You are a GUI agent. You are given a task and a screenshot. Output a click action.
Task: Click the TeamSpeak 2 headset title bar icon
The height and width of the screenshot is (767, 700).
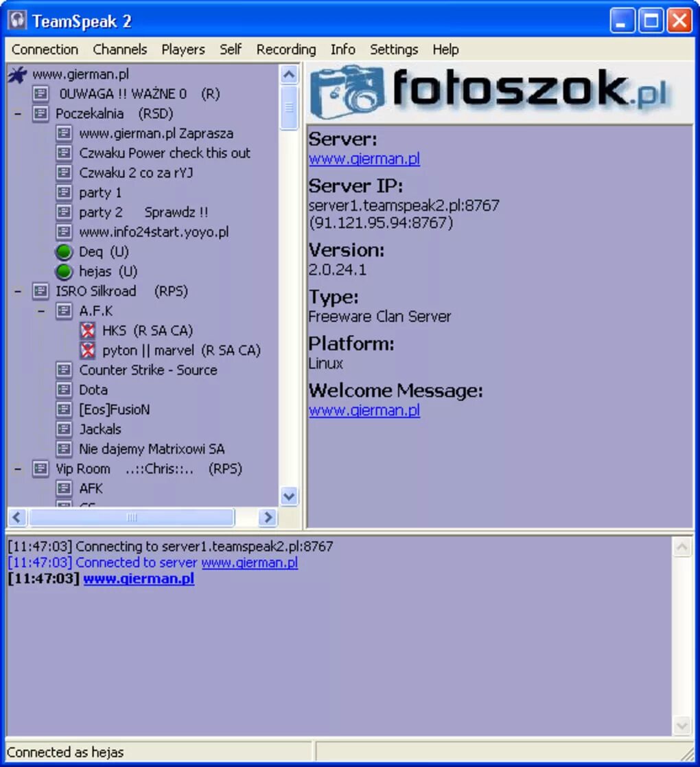click(18, 20)
